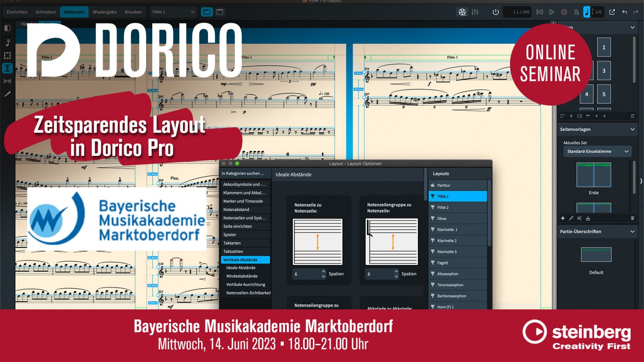Select page 1 thumbnail

pyautogui.click(x=604, y=47)
